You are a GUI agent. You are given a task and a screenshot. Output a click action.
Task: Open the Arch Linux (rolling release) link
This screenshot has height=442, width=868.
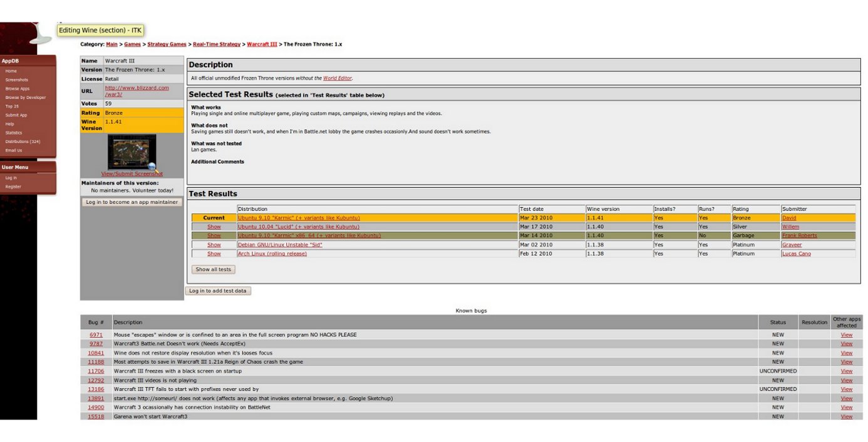pos(272,254)
